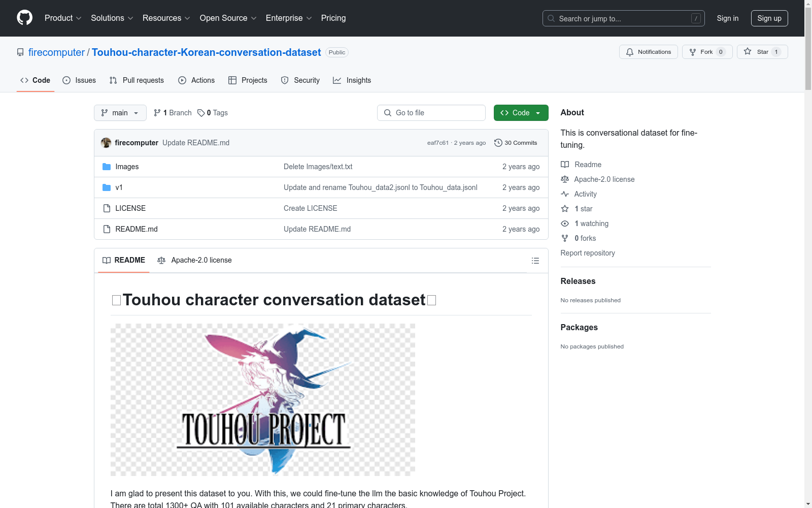Click the 0 Tags link
Screen dimensions: 812x508
[x=213, y=113]
